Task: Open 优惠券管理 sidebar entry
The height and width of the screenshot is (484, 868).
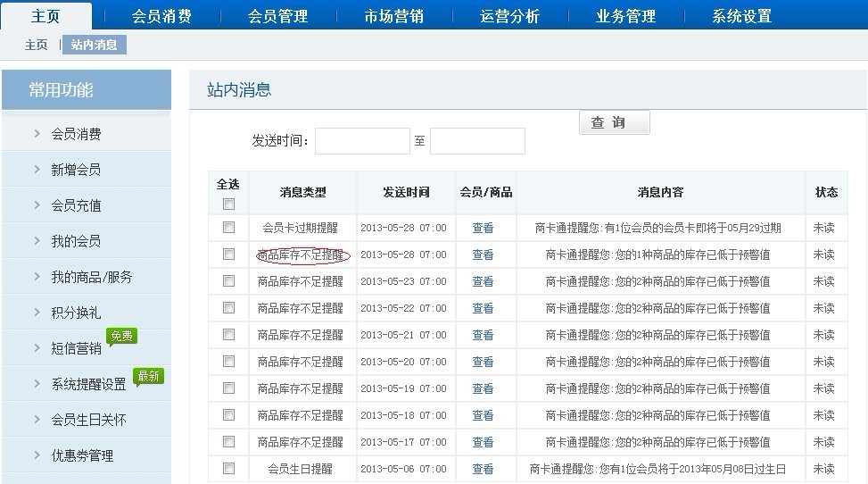Action: pyautogui.click(x=82, y=455)
